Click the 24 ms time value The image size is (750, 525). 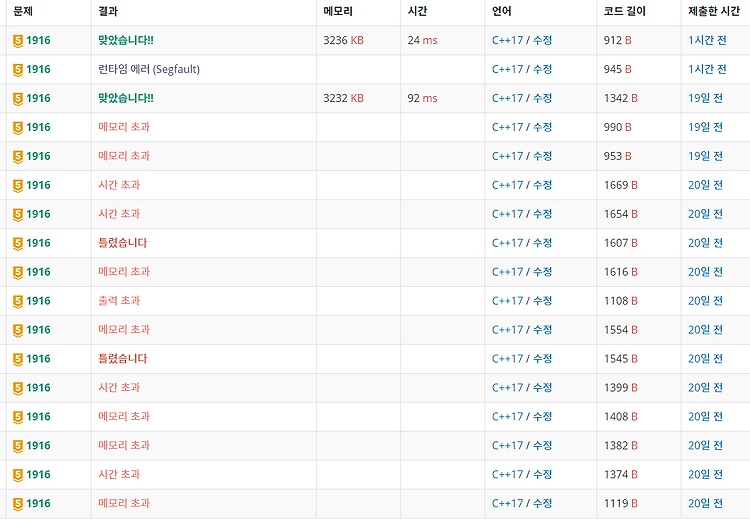[x=422, y=40]
